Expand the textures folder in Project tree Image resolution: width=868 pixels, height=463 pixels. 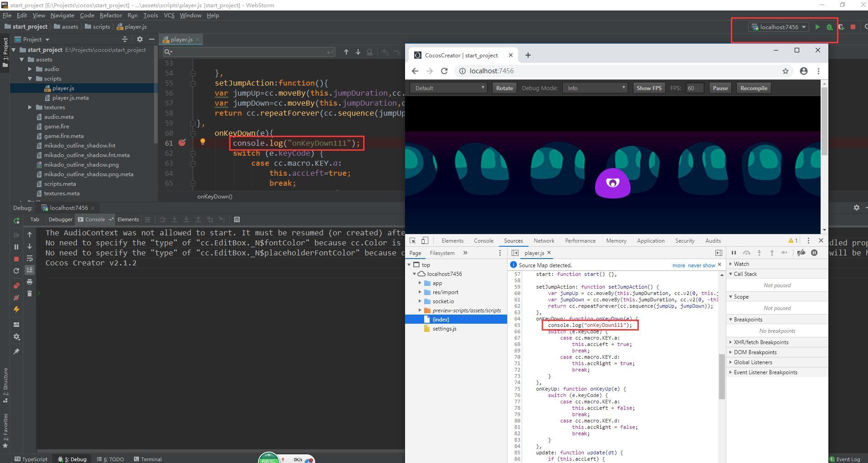[30, 107]
